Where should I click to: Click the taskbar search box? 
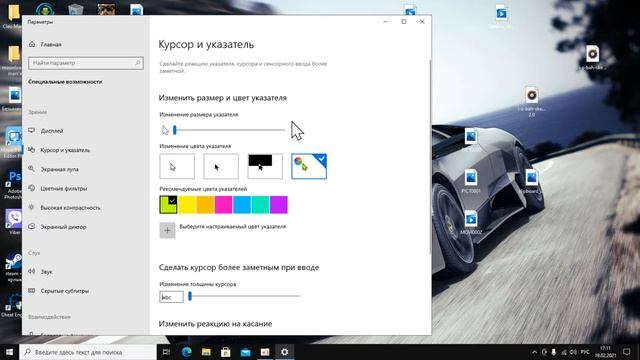coord(88,352)
